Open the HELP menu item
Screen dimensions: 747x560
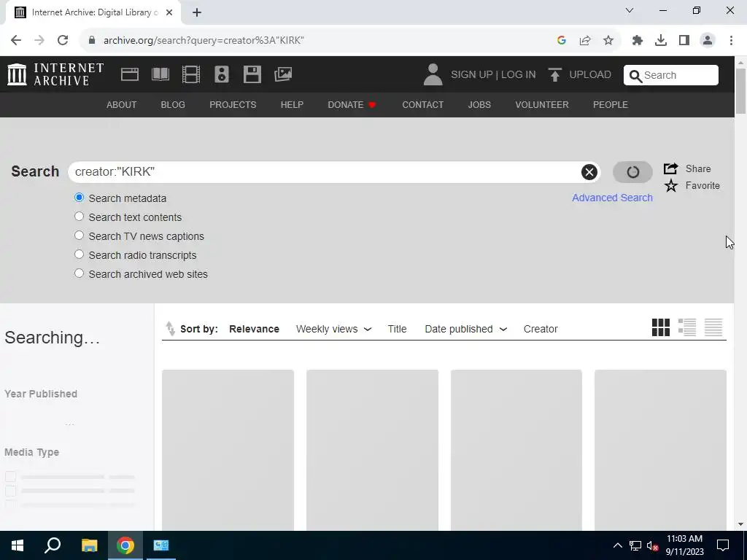click(x=292, y=105)
